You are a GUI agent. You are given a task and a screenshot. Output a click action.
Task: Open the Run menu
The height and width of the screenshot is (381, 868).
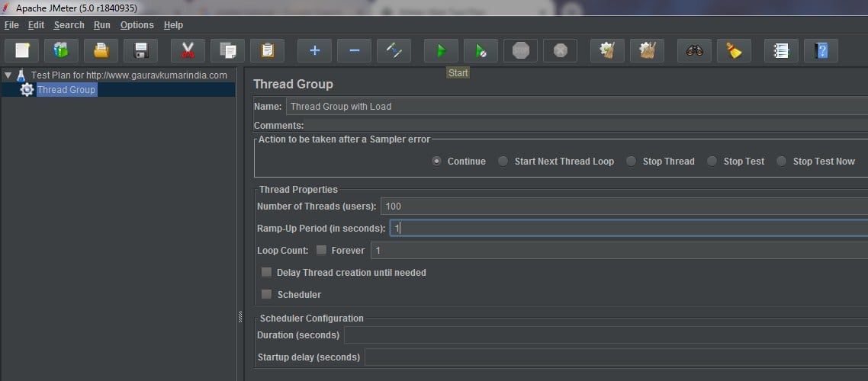click(102, 25)
